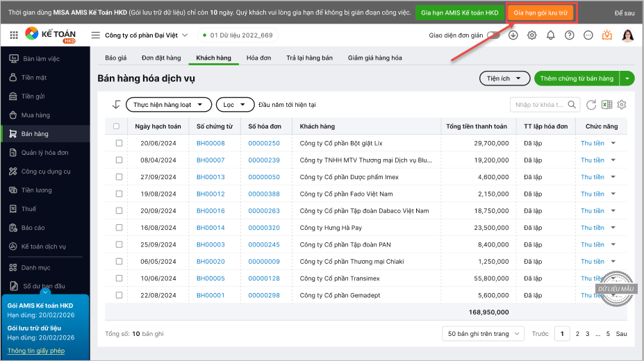Click the Gia hạn gói lưu trữ button
Screen dimensions: 644x361
click(x=540, y=13)
